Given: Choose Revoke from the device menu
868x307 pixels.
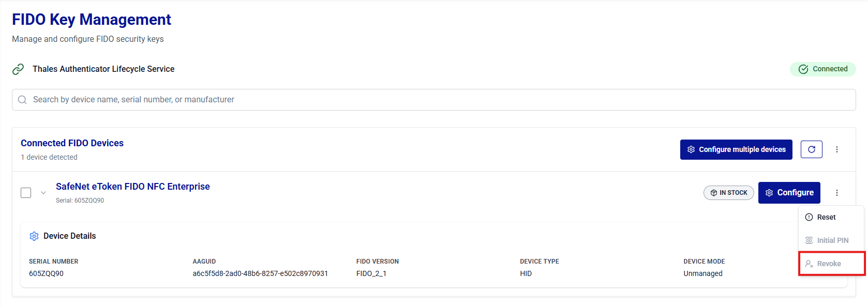Looking at the screenshot, I should [831, 264].
